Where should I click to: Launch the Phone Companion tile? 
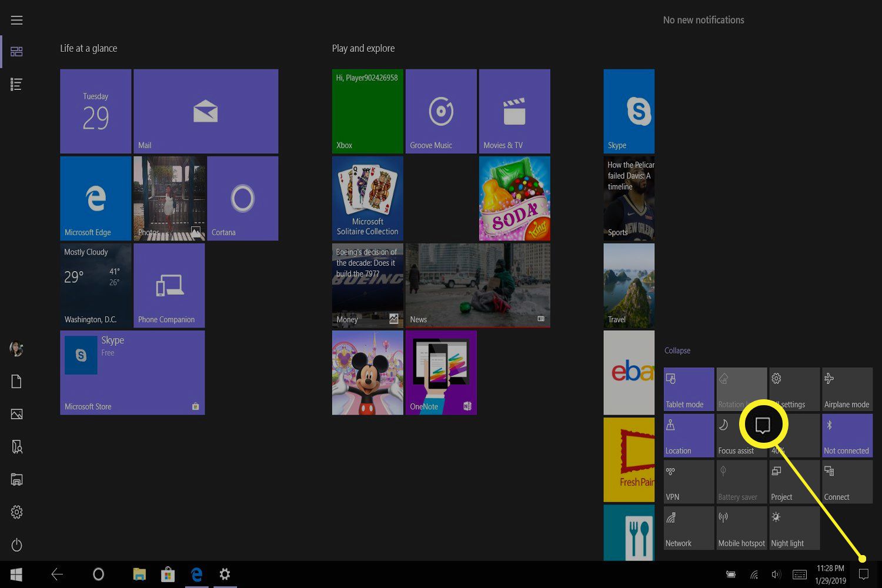pos(169,285)
